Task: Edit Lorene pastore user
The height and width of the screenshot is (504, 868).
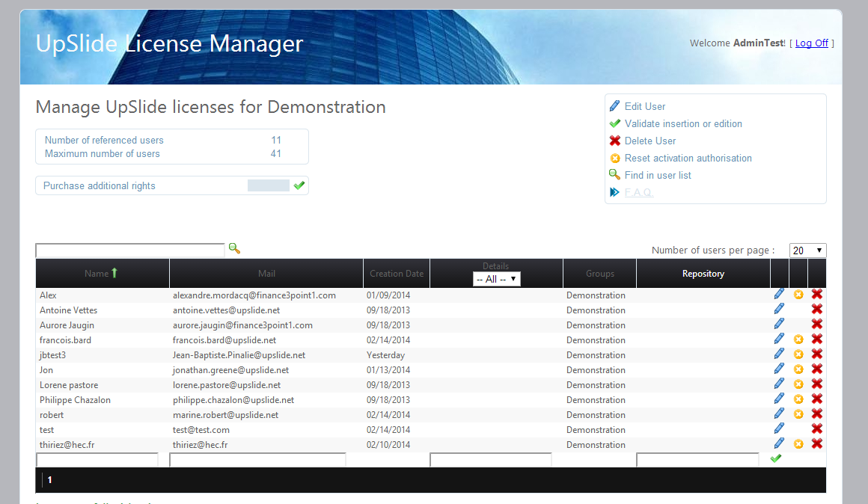Action: click(x=779, y=384)
